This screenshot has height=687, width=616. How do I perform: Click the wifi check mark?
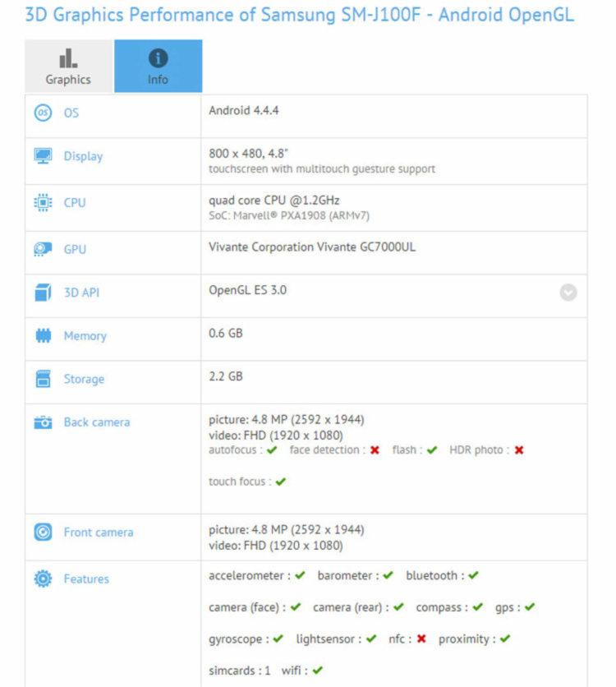pyautogui.click(x=318, y=671)
